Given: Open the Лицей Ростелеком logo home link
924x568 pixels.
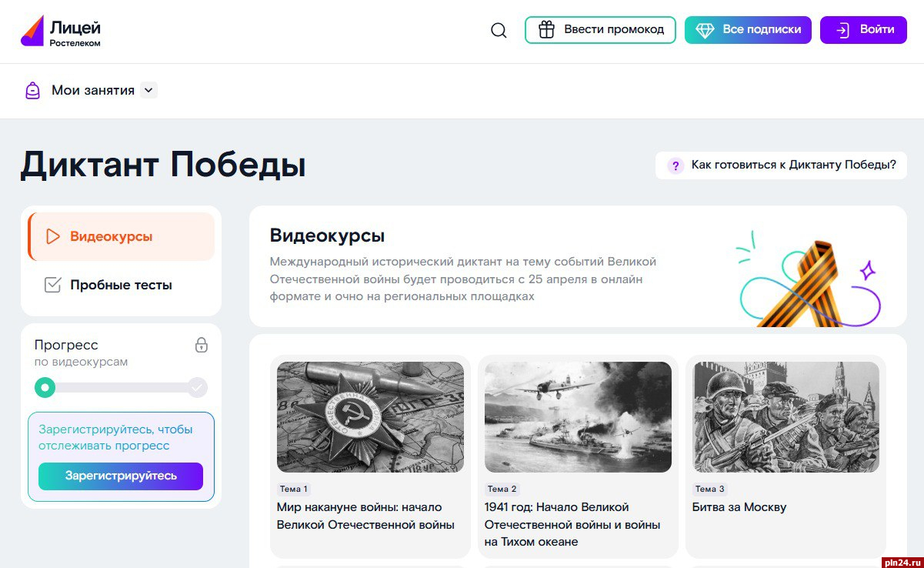Looking at the screenshot, I should click(x=61, y=31).
